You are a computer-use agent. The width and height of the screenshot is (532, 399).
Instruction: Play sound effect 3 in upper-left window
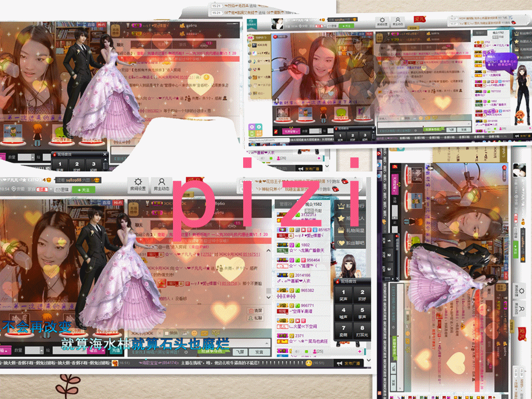click(94, 166)
